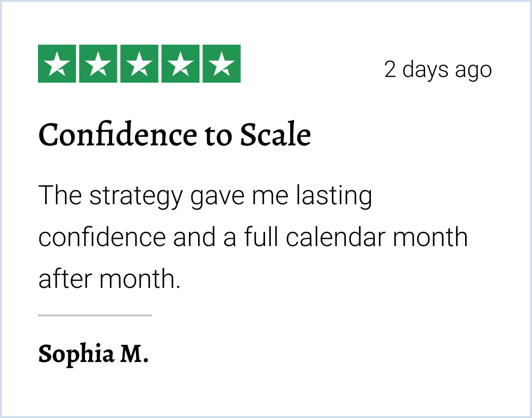Choose the fifth star of the rating
Image resolution: width=532 pixels, height=418 pixels.
coord(221,64)
